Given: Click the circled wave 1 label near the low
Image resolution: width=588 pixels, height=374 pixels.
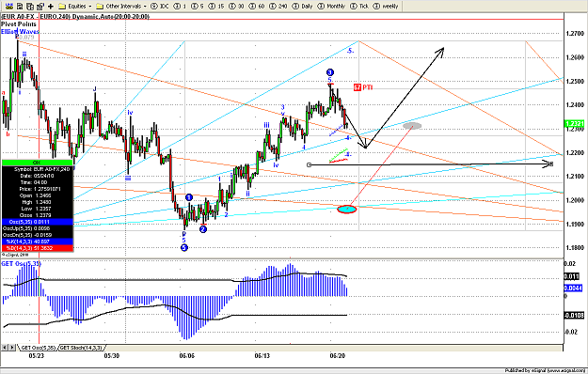Looking at the screenshot, I should (189, 197).
